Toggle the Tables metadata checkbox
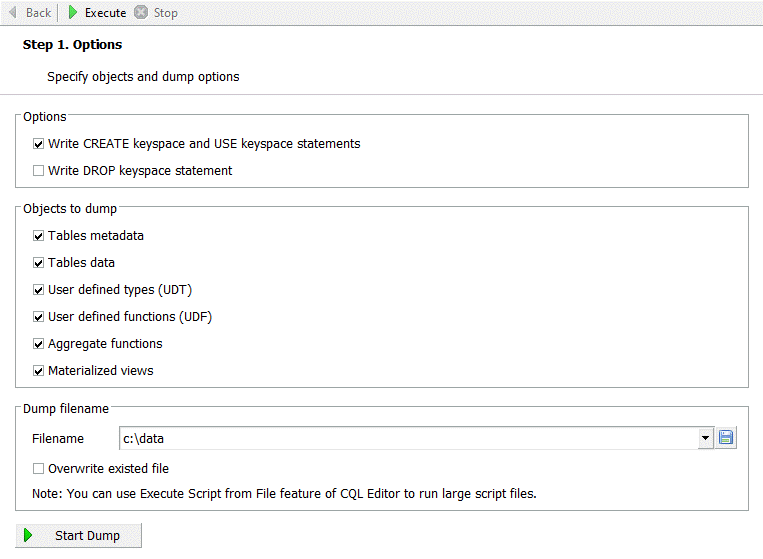This screenshot has height=559, width=763. click(39, 236)
